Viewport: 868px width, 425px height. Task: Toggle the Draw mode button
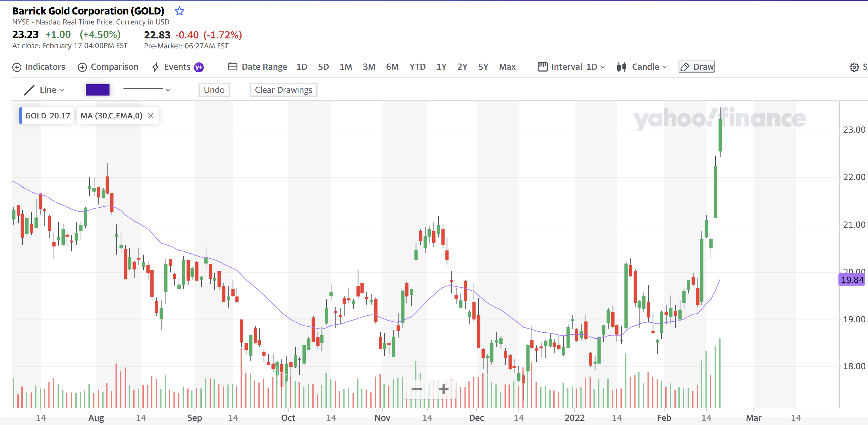pyautogui.click(x=697, y=67)
